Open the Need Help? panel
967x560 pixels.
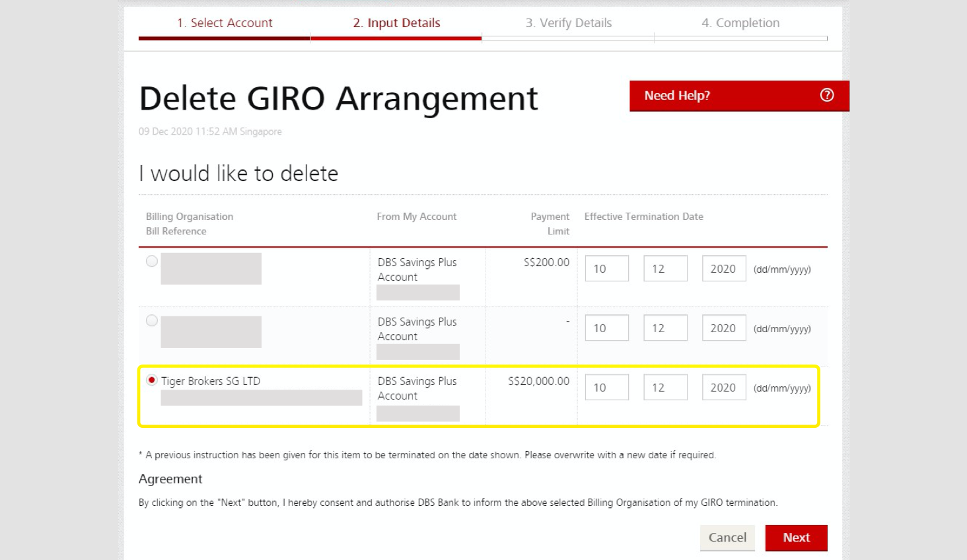click(739, 96)
